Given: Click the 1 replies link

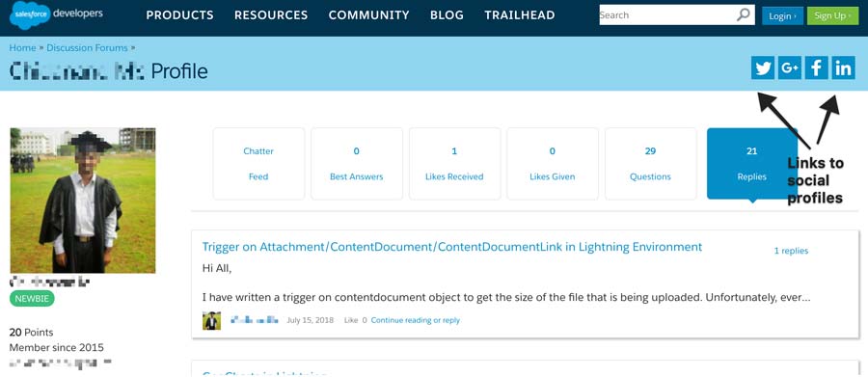Looking at the screenshot, I should point(791,251).
